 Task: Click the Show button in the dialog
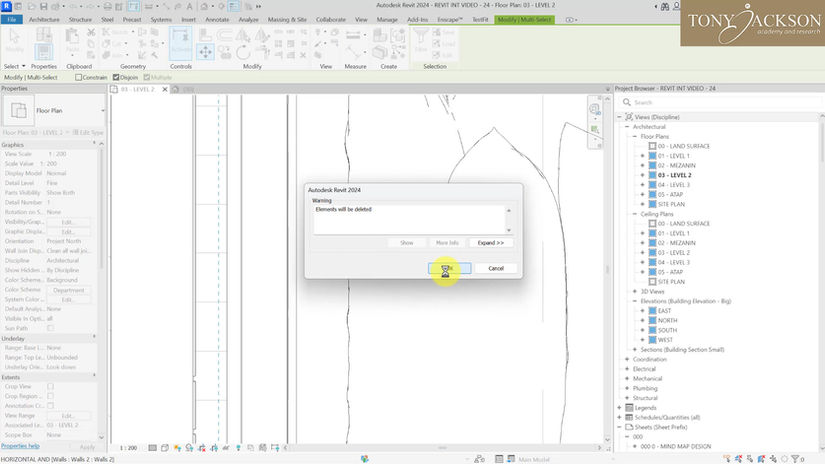pos(407,243)
